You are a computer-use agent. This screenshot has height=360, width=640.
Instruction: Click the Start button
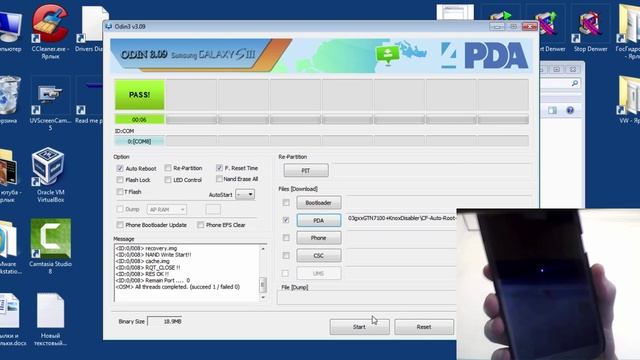(x=359, y=327)
